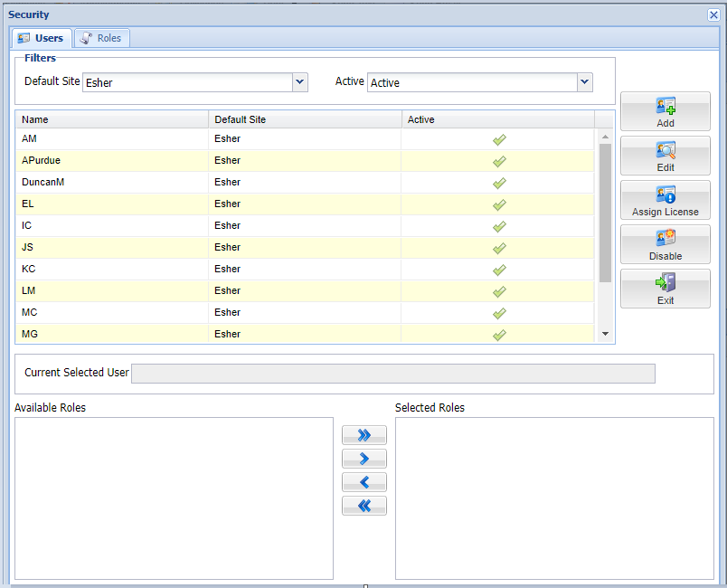Image resolution: width=727 pixels, height=588 pixels.
Task: Switch to the Roles tab
Action: click(x=102, y=38)
